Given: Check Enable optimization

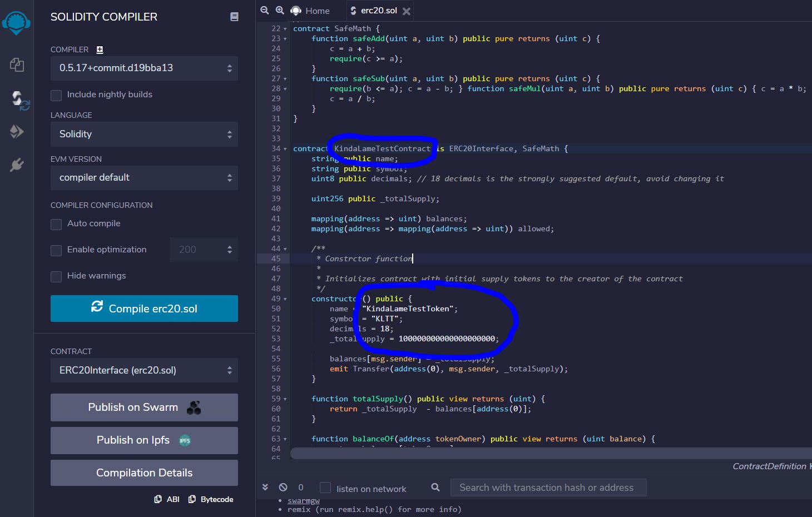Looking at the screenshot, I should coord(56,250).
